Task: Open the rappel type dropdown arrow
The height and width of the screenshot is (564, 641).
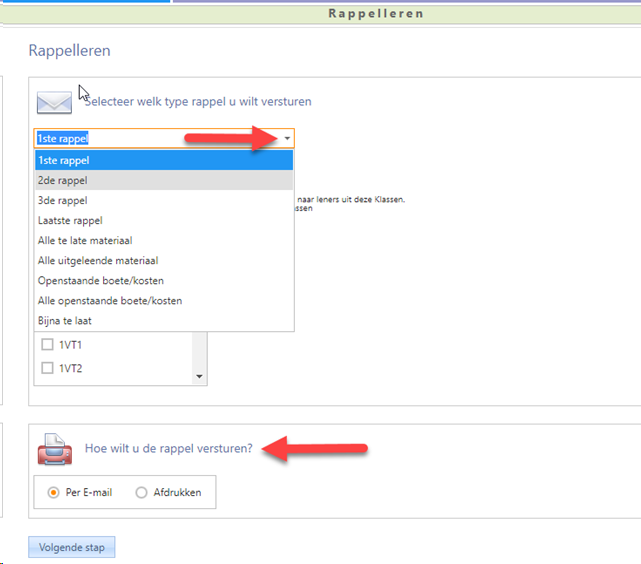Action: [287, 139]
